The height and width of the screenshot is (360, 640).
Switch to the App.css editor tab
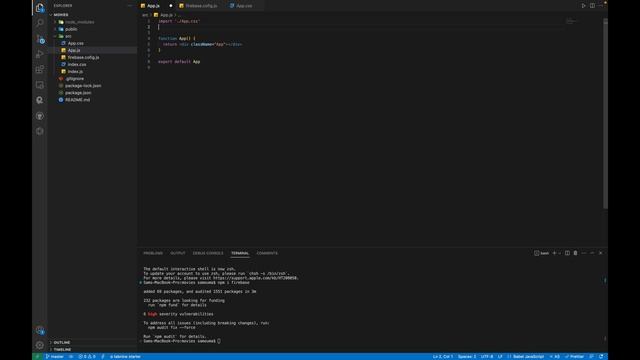pos(244,6)
